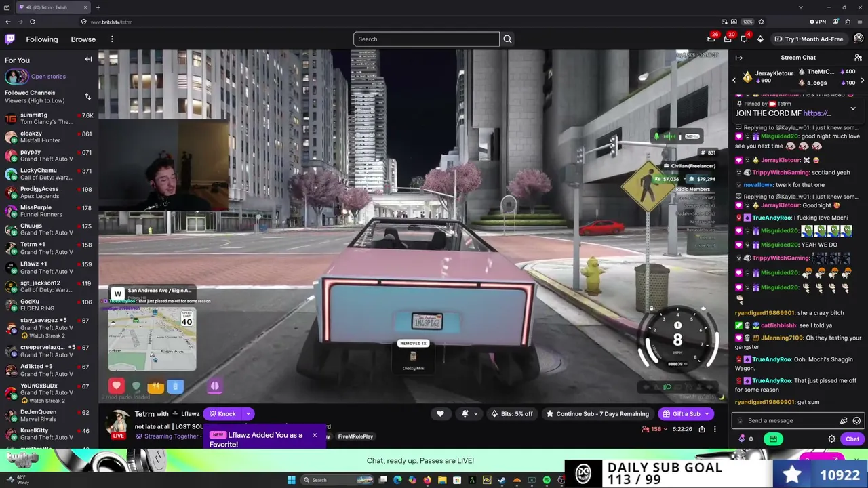Viewport: 868px width, 488px height.
Task: Click Try 1-Month Ad-Free button
Action: click(809, 39)
